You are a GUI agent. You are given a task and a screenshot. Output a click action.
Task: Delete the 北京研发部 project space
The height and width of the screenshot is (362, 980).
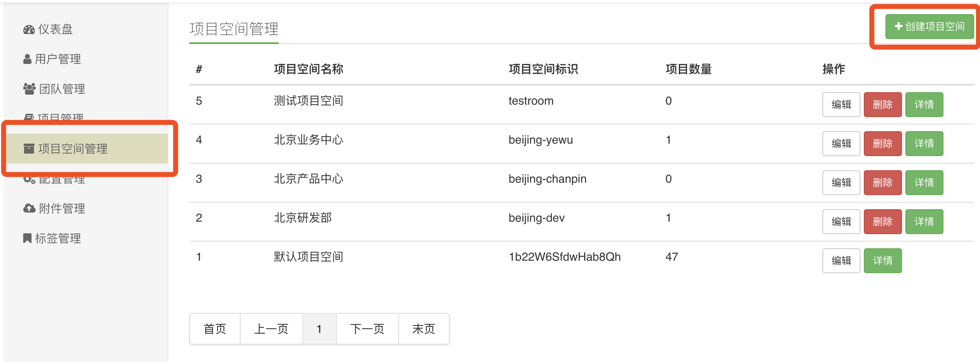[x=882, y=222]
